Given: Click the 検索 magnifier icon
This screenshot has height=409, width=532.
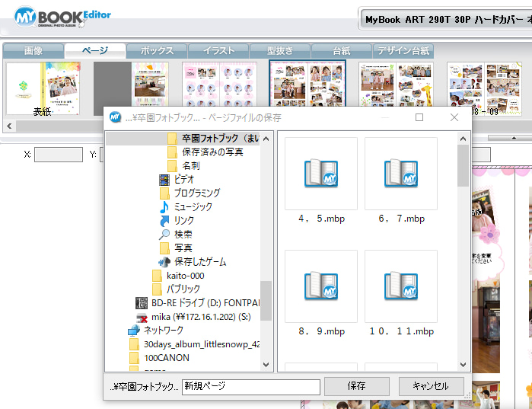Looking at the screenshot, I should (x=164, y=234).
